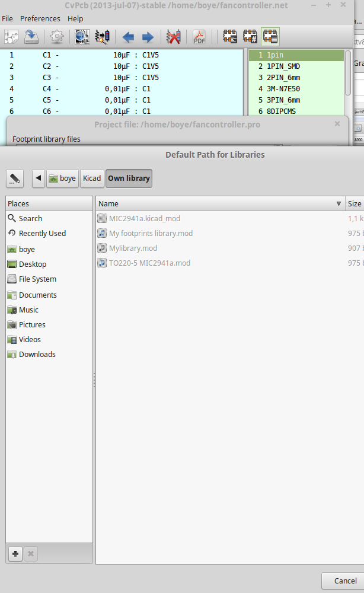Sort files by Size column header
The height and width of the screenshot is (593, 364).
[x=355, y=203]
